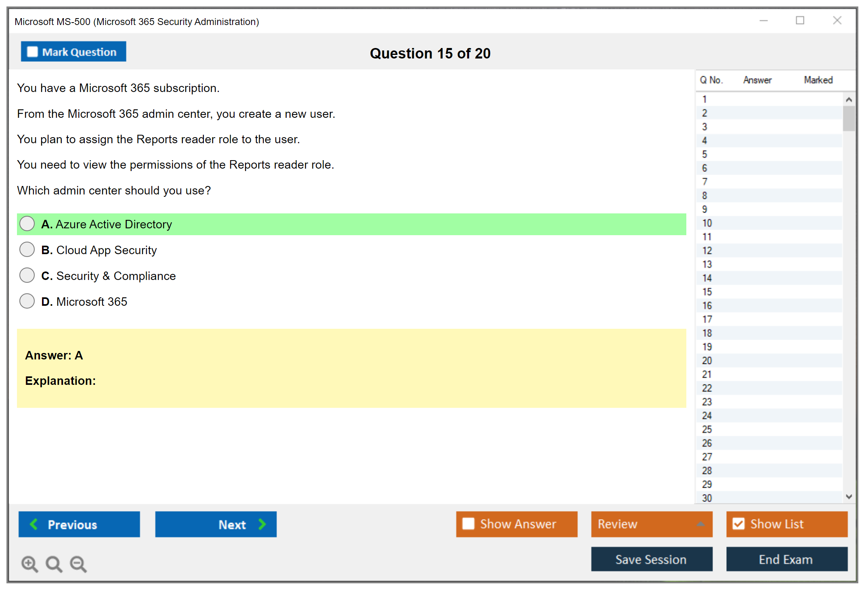Choose option C Security & Compliance
Screen dimensions: 868x593
coord(27,276)
